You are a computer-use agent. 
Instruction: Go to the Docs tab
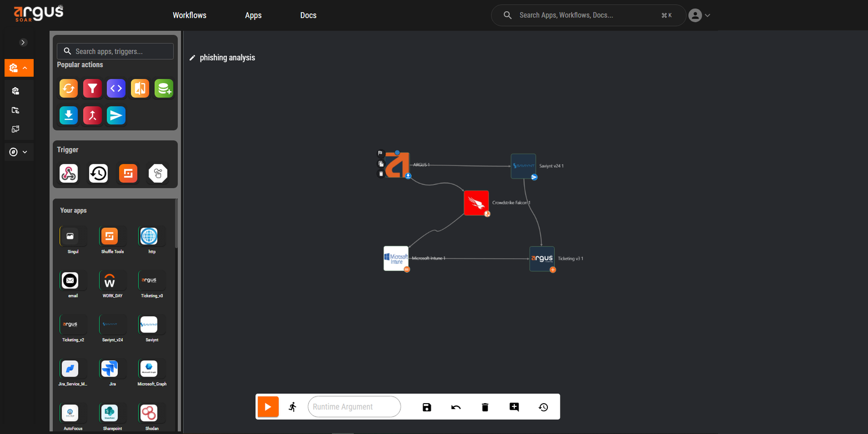(x=308, y=15)
